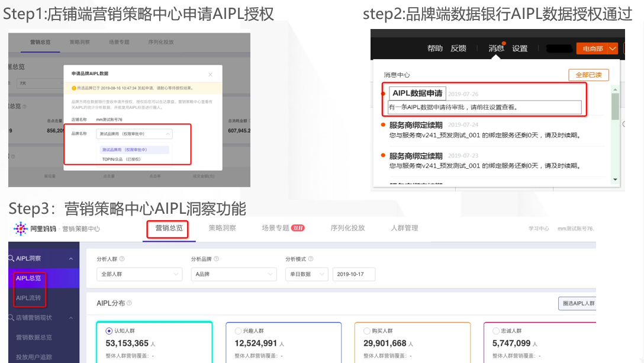The height and width of the screenshot is (363, 644).
Task: Click mm测试账号76 account name
Action: point(575,229)
